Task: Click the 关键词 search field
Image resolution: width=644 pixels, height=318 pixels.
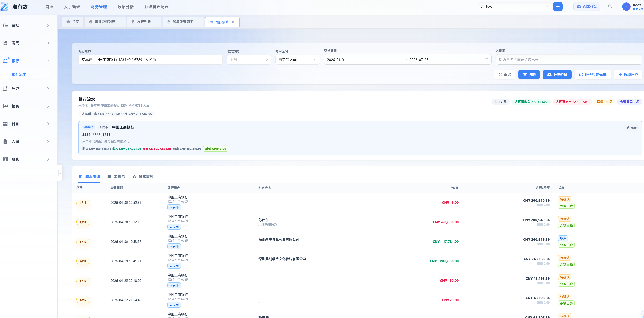Action: [x=568, y=60]
